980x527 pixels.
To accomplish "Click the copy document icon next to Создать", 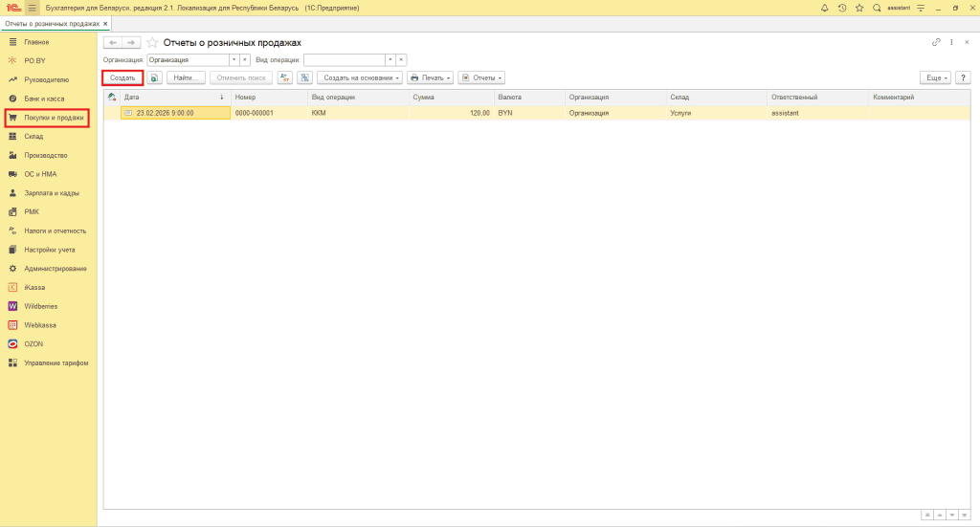I will pyautogui.click(x=154, y=77).
